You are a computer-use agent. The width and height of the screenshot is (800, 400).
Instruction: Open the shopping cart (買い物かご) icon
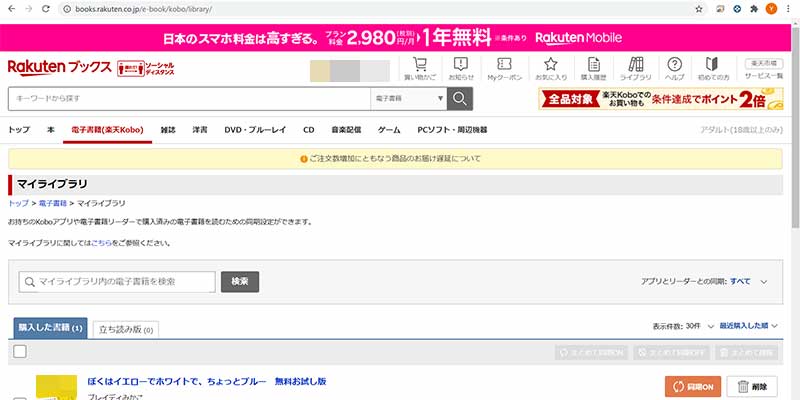[420, 69]
